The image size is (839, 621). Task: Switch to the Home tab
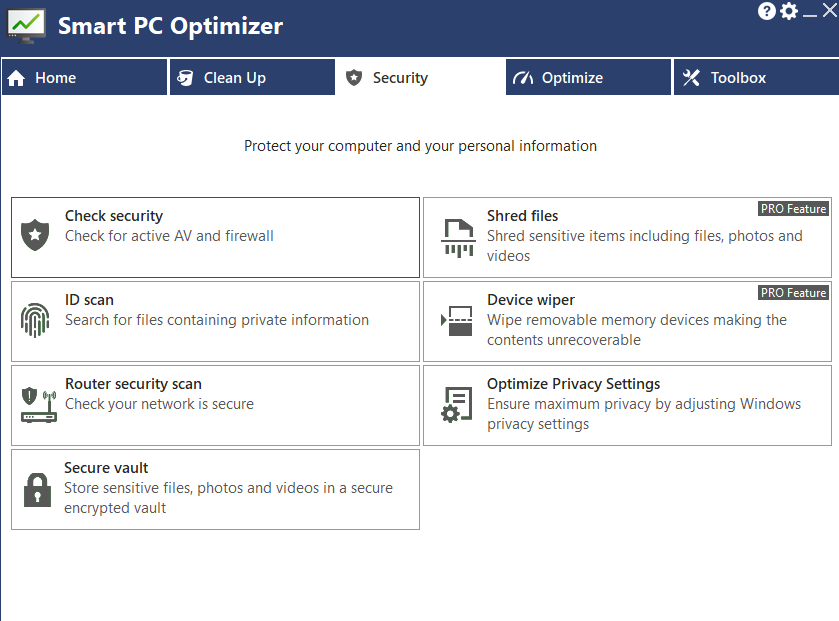coord(85,78)
